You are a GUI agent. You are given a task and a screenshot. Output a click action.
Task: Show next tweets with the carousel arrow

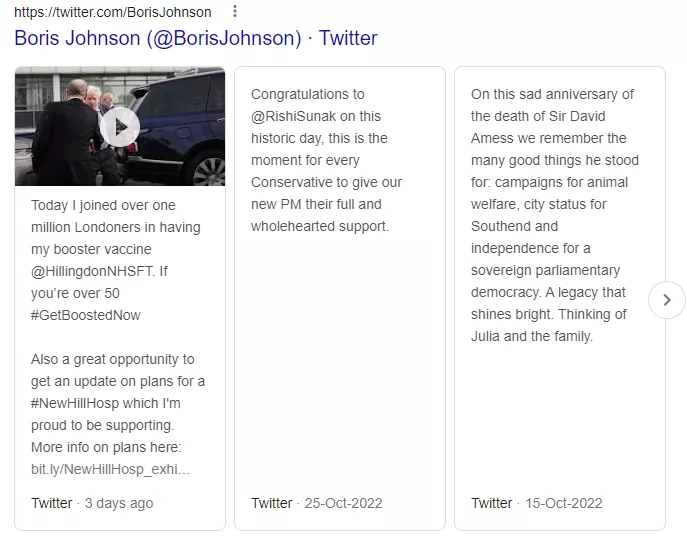point(667,300)
